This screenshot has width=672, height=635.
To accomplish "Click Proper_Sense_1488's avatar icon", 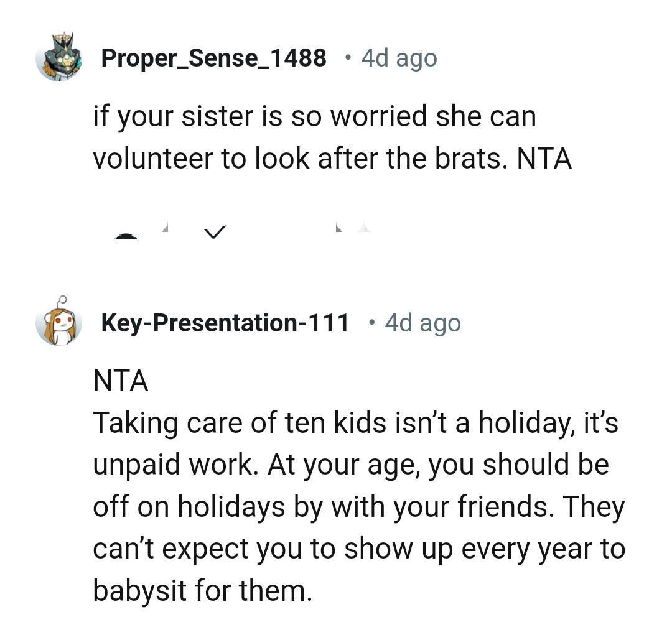I will pyautogui.click(x=60, y=57).
